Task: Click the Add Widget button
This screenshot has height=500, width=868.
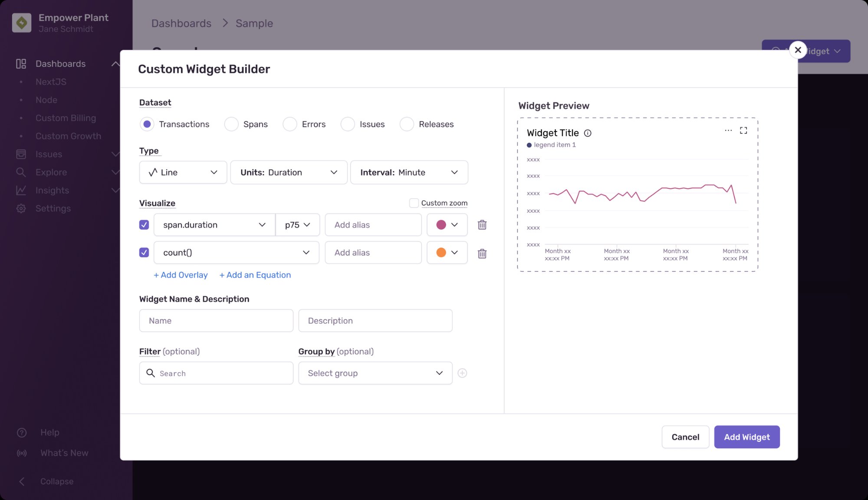Action: [x=746, y=437]
